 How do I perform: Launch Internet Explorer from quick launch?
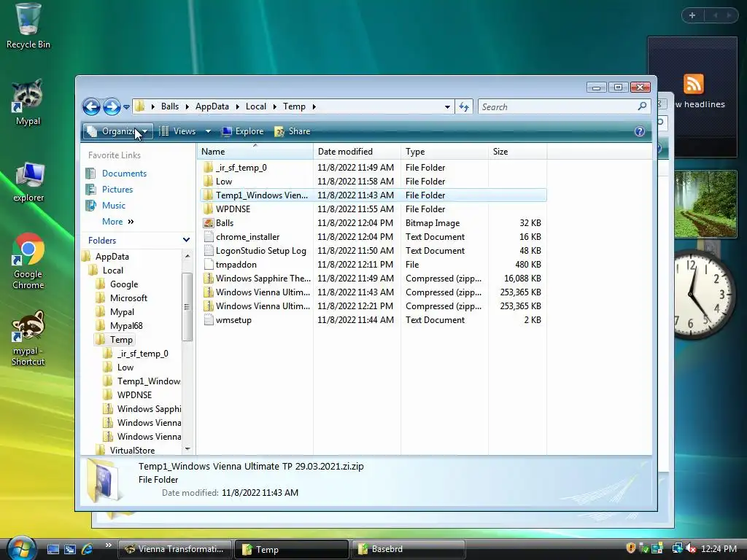87,549
